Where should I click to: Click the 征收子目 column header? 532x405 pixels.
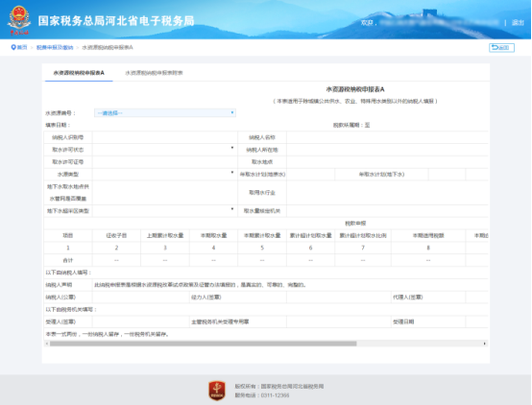tap(116, 235)
